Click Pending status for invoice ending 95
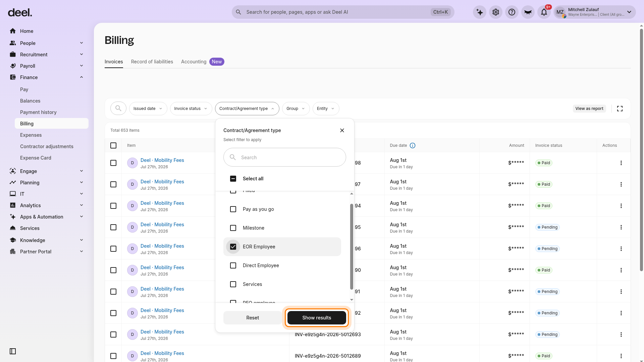 coord(547,227)
